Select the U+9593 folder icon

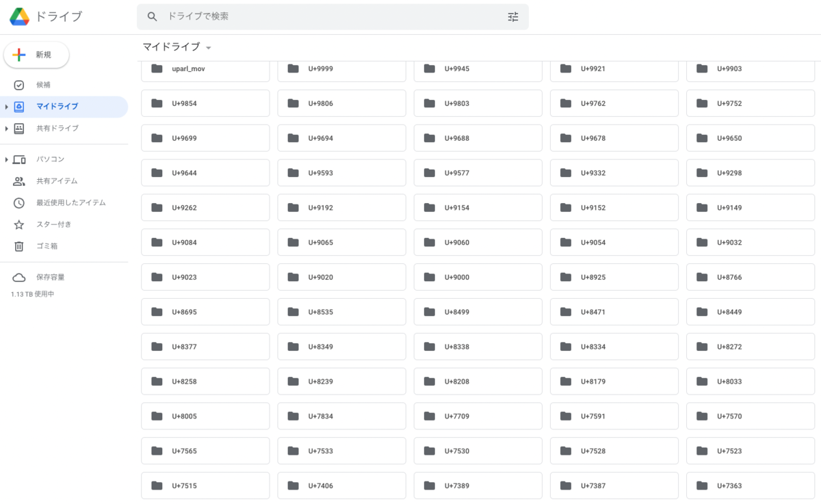(294, 173)
